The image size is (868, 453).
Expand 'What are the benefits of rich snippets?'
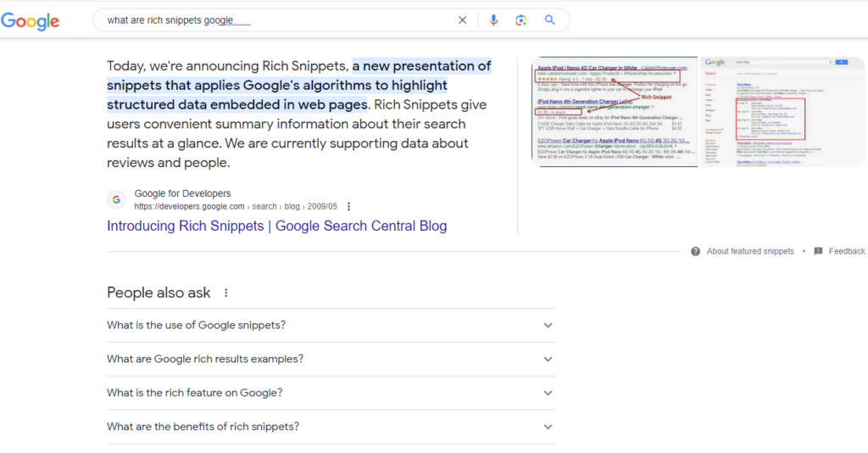(x=331, y=427)
